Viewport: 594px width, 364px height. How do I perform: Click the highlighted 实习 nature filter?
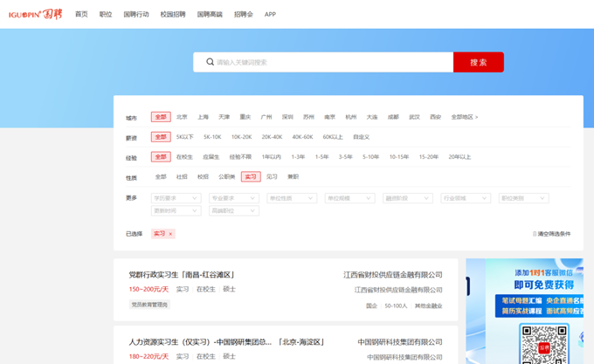251,176
